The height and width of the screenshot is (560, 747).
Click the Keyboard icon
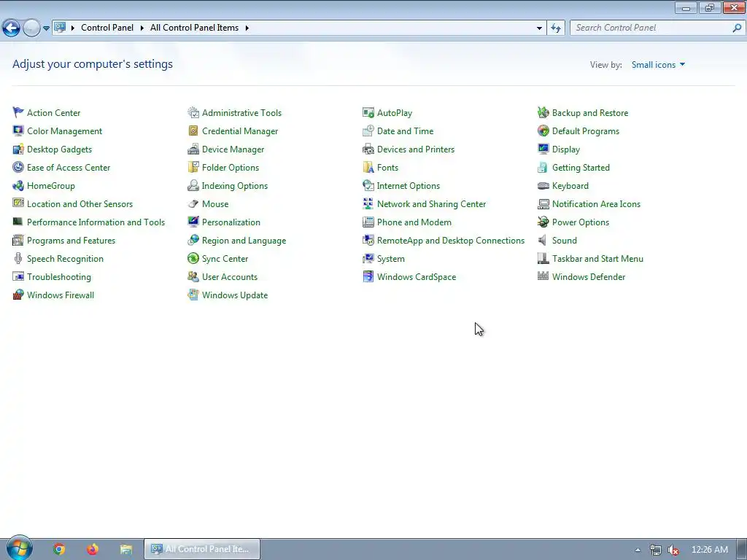click(x=543, y=186)
